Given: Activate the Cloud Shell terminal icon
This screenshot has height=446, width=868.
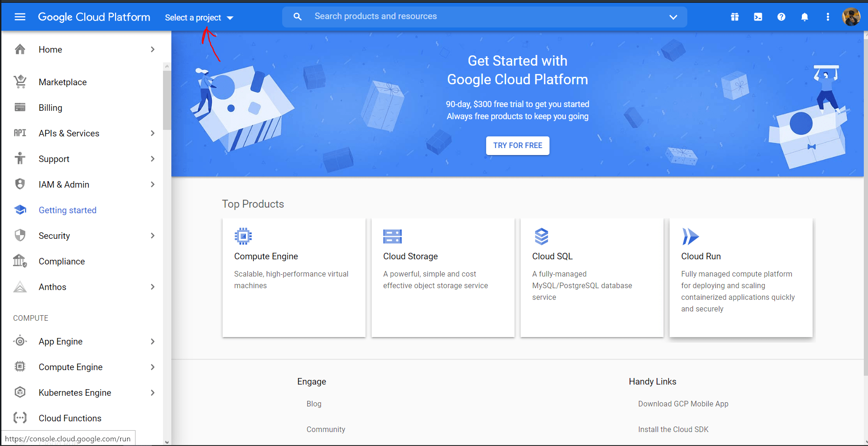Looking at the screenshot, I should [x=758, y=16].
